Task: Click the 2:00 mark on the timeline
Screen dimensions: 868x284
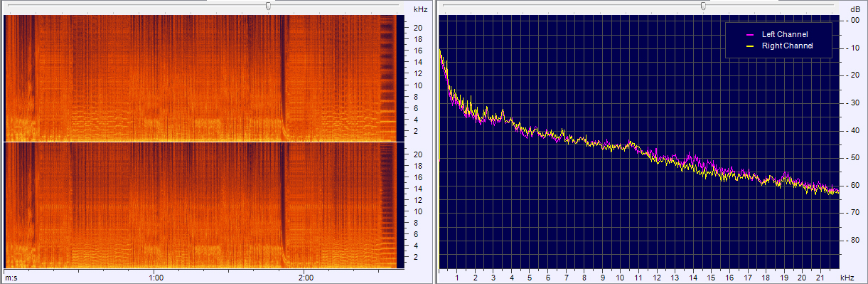Action: coord(306,277)
